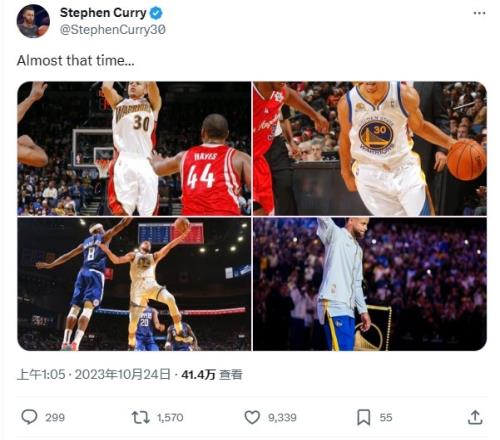This screenshot has height=440, width=500.
Task: Open the share upload icon
Action: click(x=475, y=417)
